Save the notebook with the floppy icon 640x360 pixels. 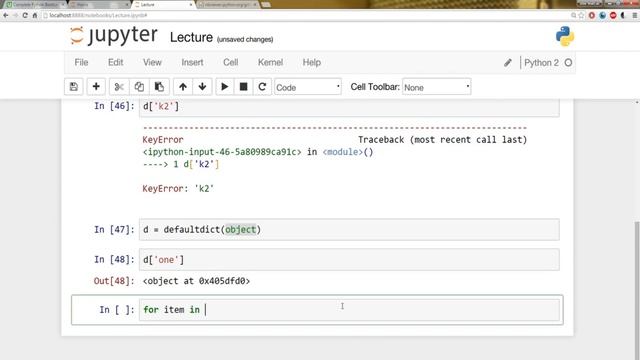point(74,87)
